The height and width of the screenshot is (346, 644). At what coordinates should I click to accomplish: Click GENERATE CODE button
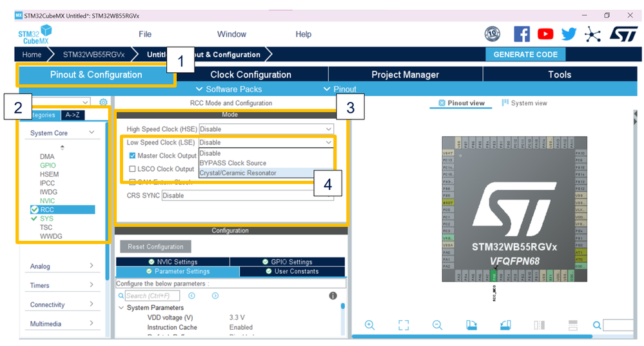click(x=525, y=54)
